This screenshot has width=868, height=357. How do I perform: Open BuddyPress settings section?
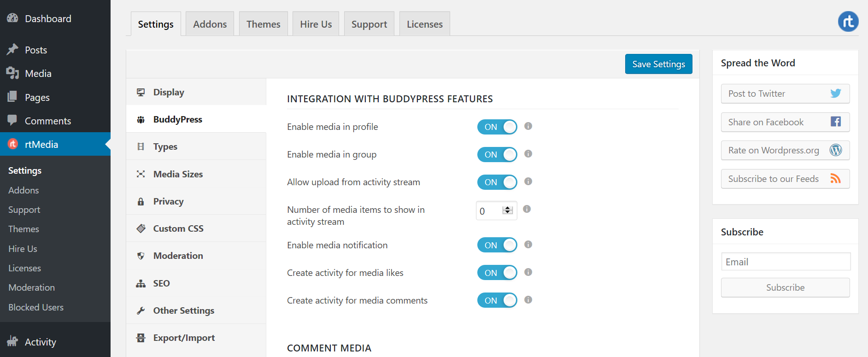(196, 119)
